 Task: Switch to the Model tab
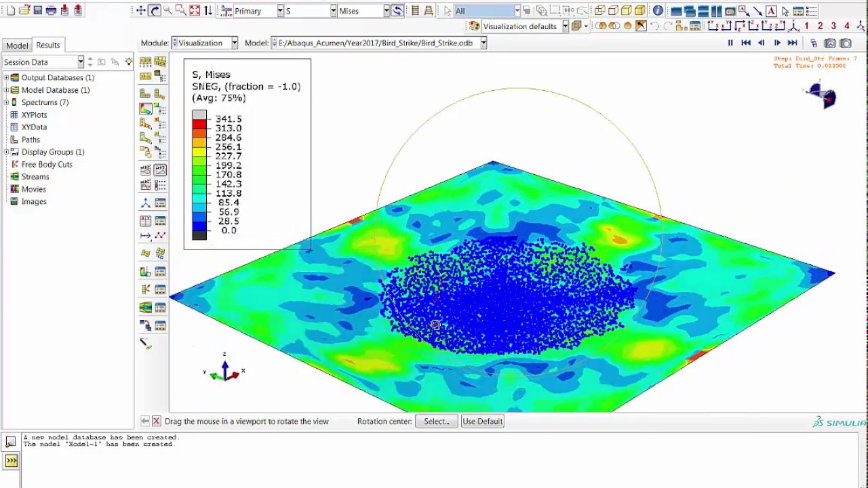[17, 45]
